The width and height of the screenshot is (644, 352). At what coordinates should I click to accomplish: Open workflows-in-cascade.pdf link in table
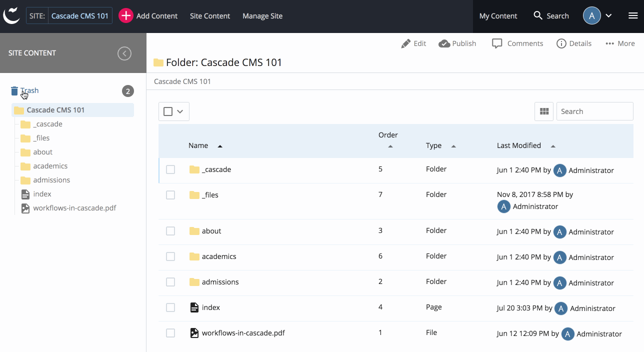(x=243, y=333)
